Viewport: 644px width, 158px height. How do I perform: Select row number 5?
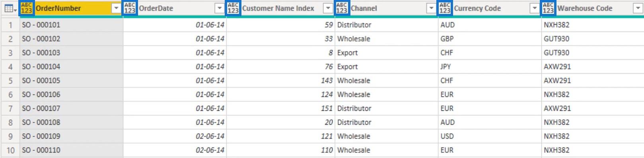pos(10,81)
